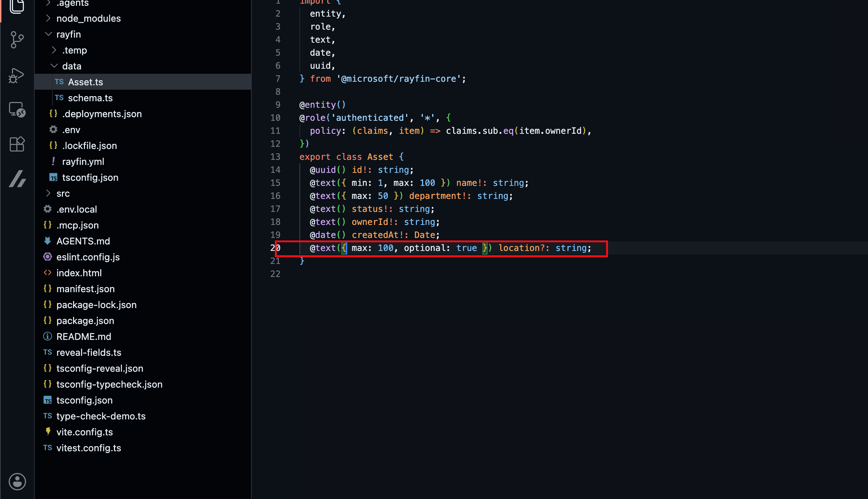Click 'status!' property on line 17

click(x=370, y=209)
